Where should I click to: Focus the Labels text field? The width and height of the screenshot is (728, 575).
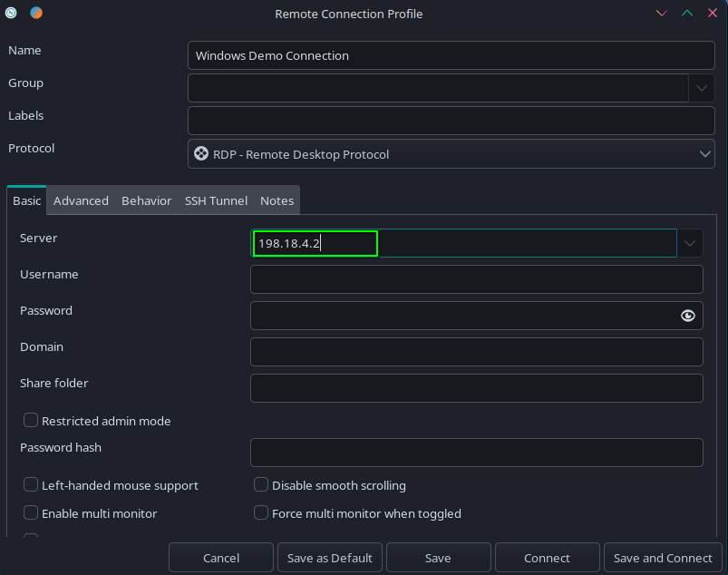click(451, 121)
